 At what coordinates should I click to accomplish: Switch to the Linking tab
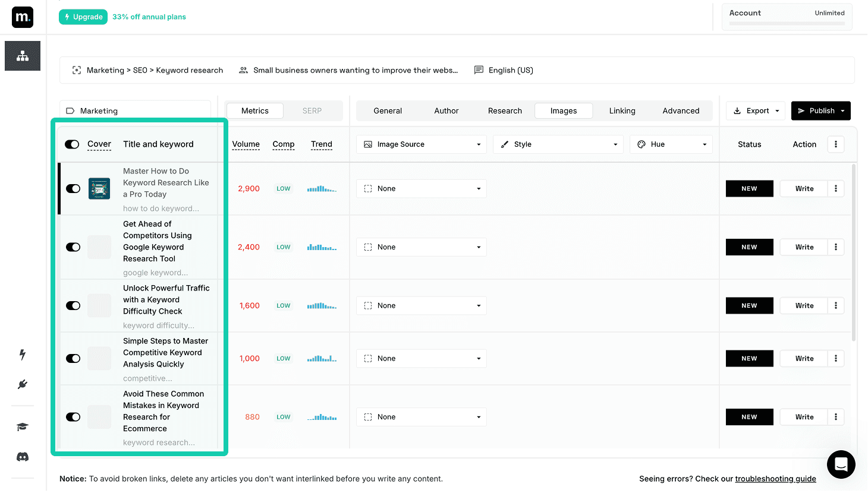(x=622, y=110)
